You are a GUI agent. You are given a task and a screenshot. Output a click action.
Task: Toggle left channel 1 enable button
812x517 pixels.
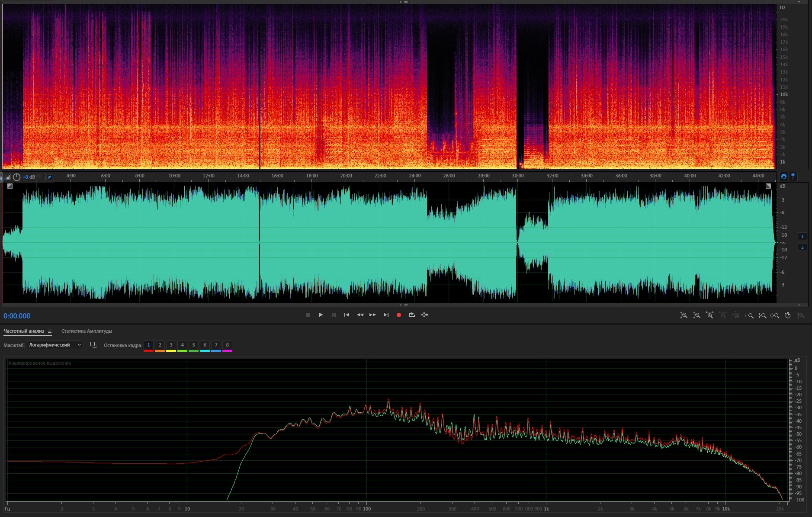pyautogui.click(x=802, y=237)
